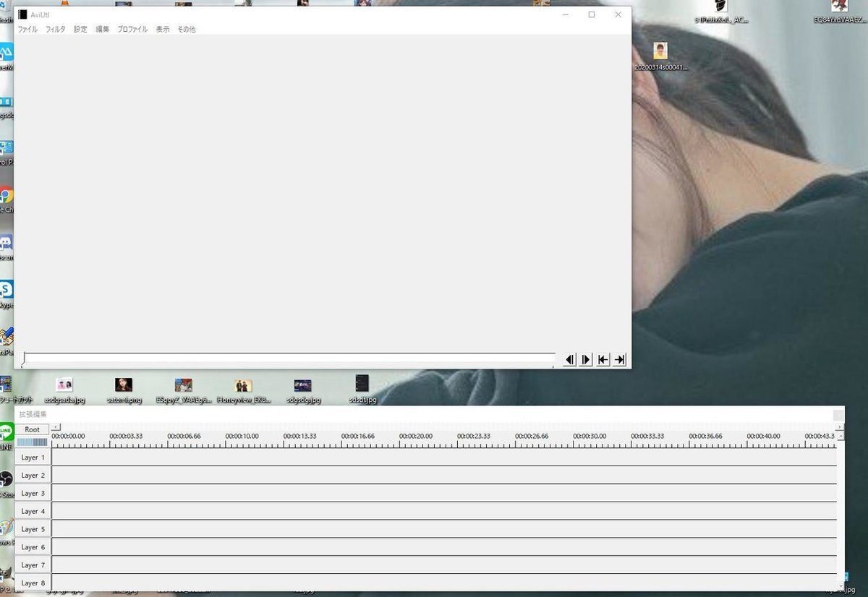
Task: Open the 編集 menu
Action: (103, 30)
